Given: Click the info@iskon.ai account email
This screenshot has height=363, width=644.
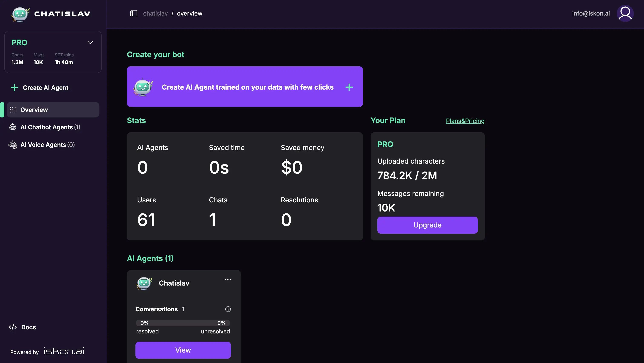Looking at the screenshot, I should [x=591, y=13].
